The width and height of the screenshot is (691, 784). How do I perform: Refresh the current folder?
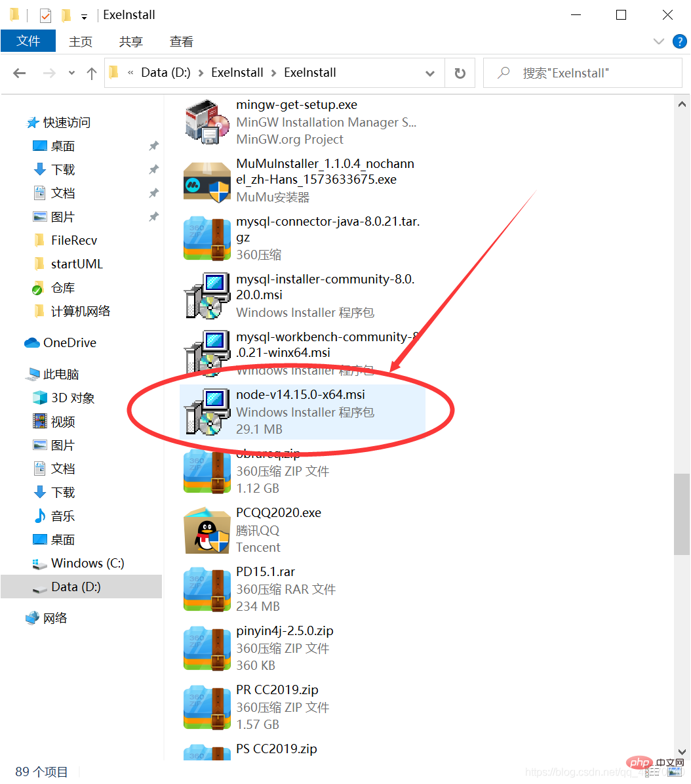(460, 73)
